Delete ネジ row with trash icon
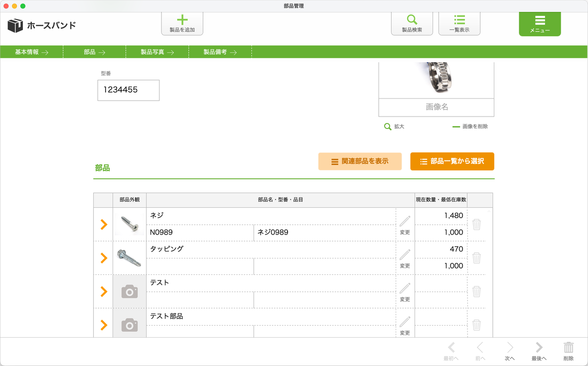This screenshot has height=366, width=588. click(476, 225)
